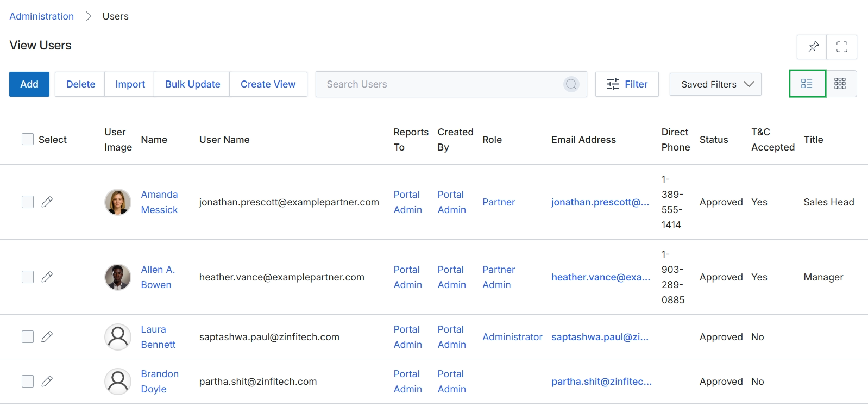Check the Laura Bennett row checkbox
Screen dimensions: 868x412
(28, 336)
